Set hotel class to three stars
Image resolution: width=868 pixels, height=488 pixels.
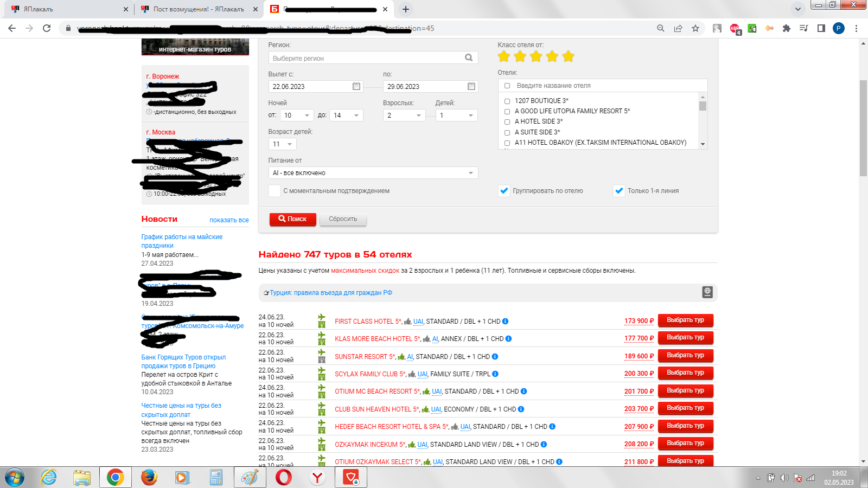click(x=536, y=56)
